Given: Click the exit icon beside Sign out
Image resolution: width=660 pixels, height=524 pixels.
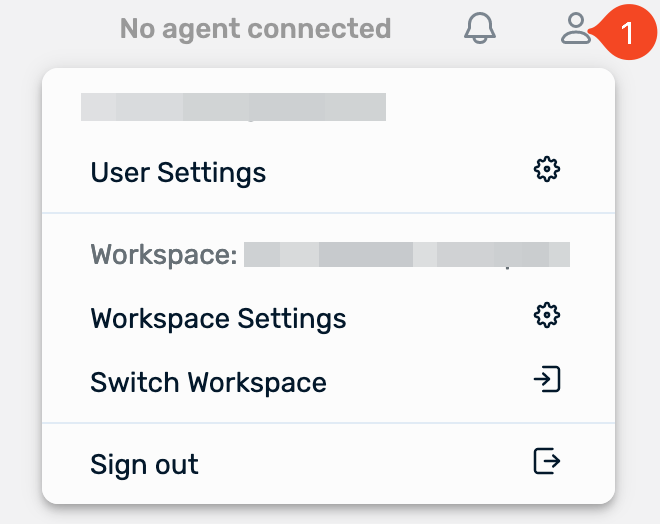Looking at the screenshot, I should click(546, 461).
